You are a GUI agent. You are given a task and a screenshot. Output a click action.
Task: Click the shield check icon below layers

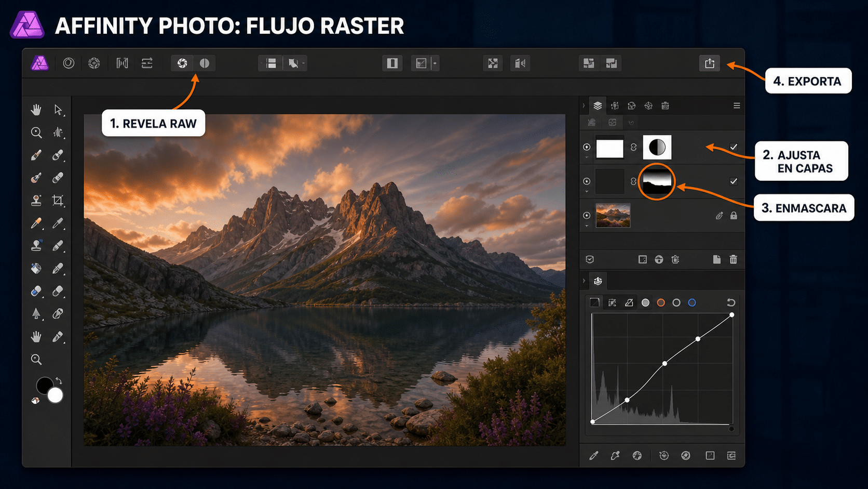590,259
